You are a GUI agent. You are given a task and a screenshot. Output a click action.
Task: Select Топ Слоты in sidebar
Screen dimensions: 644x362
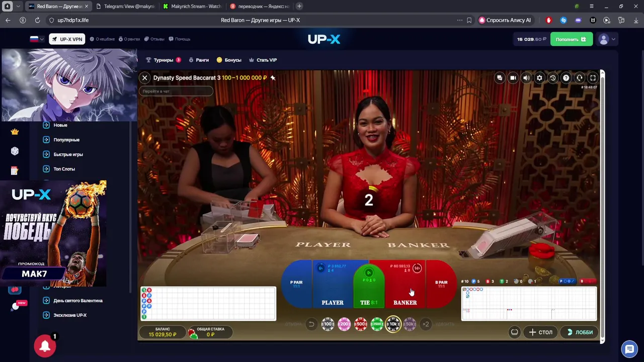pos(59,169)
